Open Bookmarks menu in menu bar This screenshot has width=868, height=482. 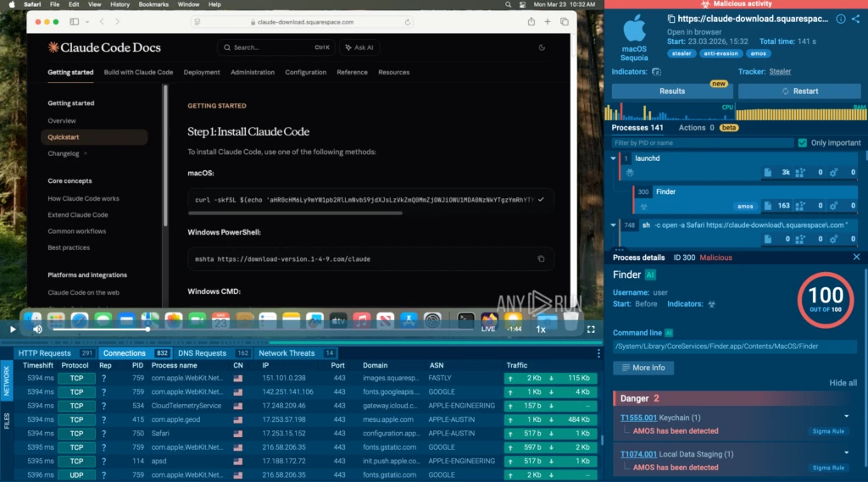[x=153, y=4]
